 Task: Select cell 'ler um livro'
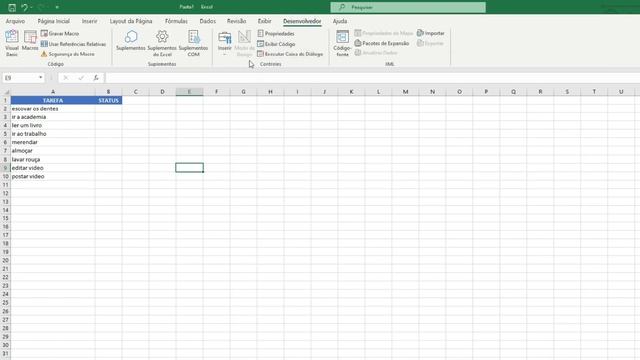tap(53, 125)
